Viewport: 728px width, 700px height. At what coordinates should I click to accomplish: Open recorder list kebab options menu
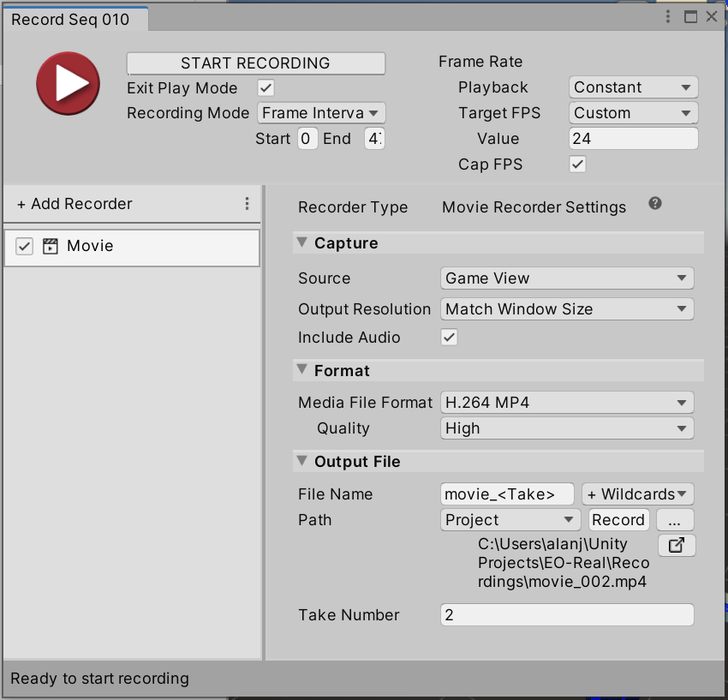(247, 204)
